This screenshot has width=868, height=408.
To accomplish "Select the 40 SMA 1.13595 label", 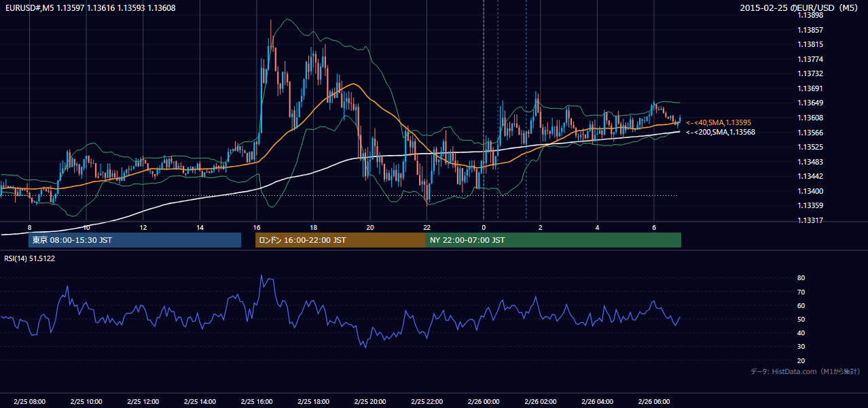I will pos(719,122).
